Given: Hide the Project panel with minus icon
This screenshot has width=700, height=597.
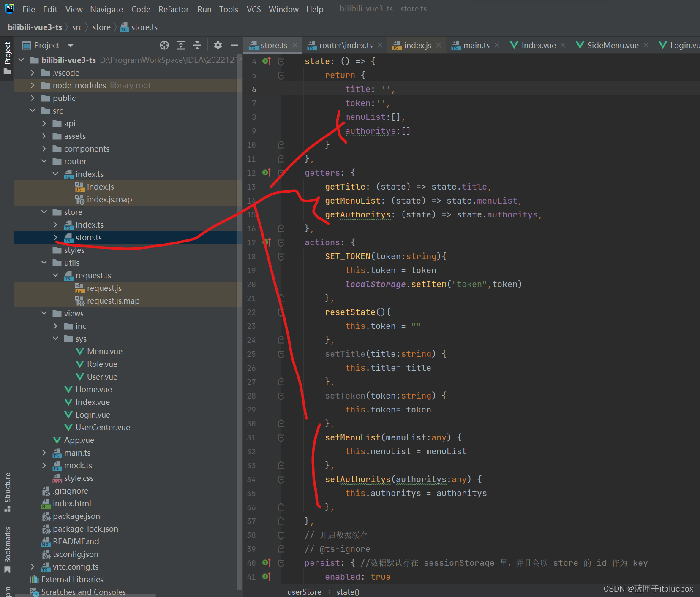Looking at the screenshot, I should click(x=234, y=45).
